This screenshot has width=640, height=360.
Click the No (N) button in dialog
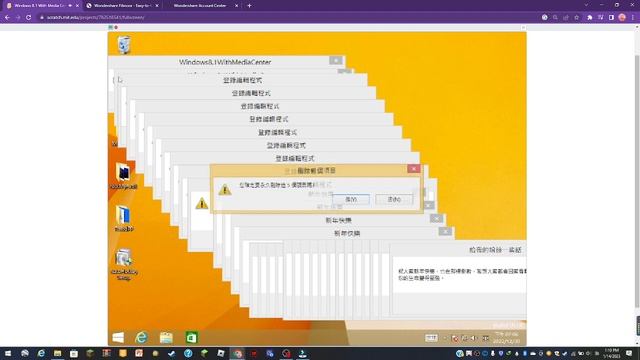pyautogui.click(x=394, y=199)
